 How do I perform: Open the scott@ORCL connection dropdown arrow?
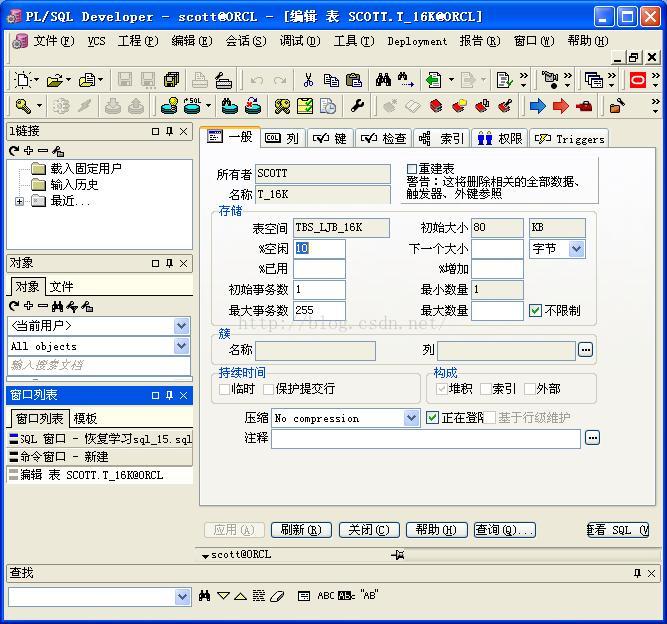point(205,556)
